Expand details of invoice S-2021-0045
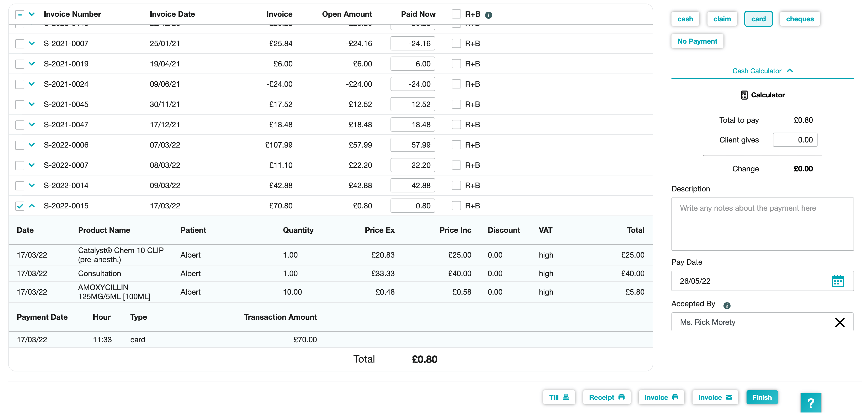Screen dimensions: 868x413 [x=32, y=104]
